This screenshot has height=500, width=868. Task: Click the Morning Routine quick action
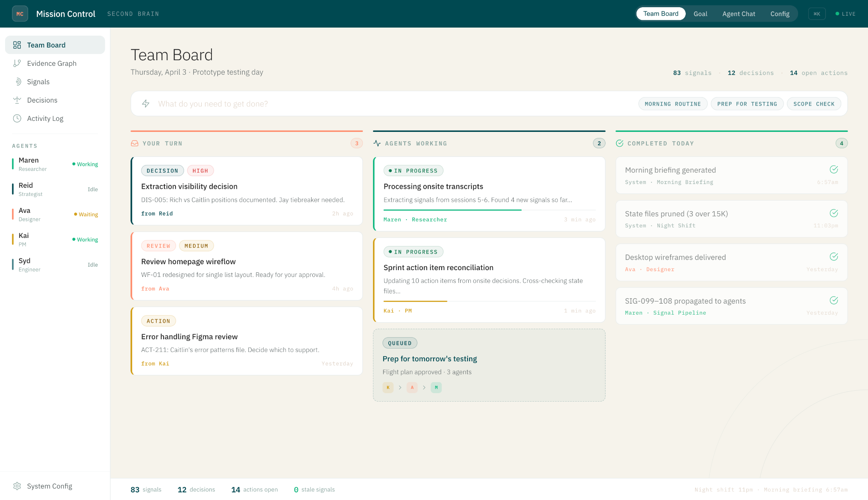tap(673, 104)
